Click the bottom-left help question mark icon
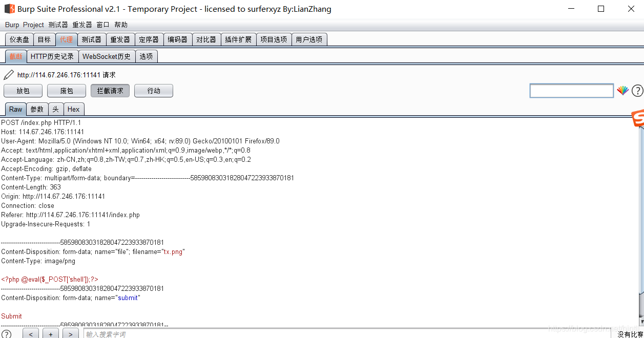This screenshot has height=338, width=644. 6,334
